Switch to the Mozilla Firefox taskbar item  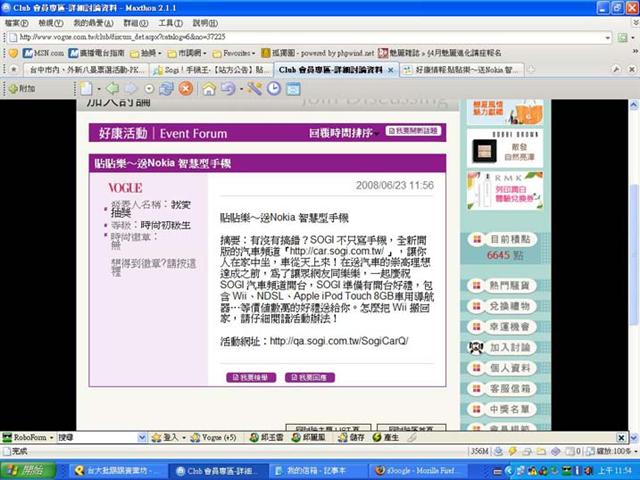coord(417,471)
